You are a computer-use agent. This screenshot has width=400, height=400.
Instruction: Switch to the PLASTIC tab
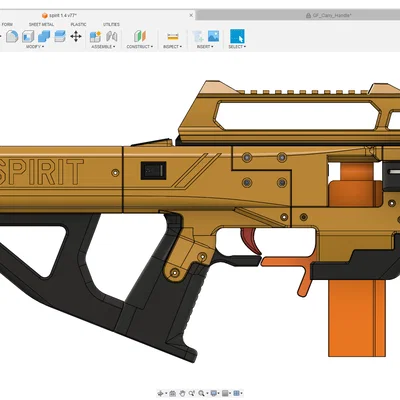pos(78,24)
